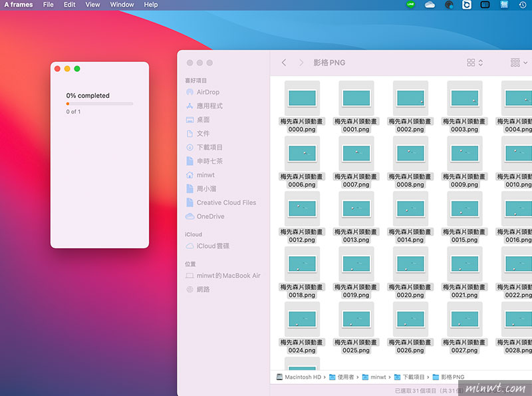532x396 pixels.
Task: Select thumbnail of 0019.png
Action: (x=356, y=264)
